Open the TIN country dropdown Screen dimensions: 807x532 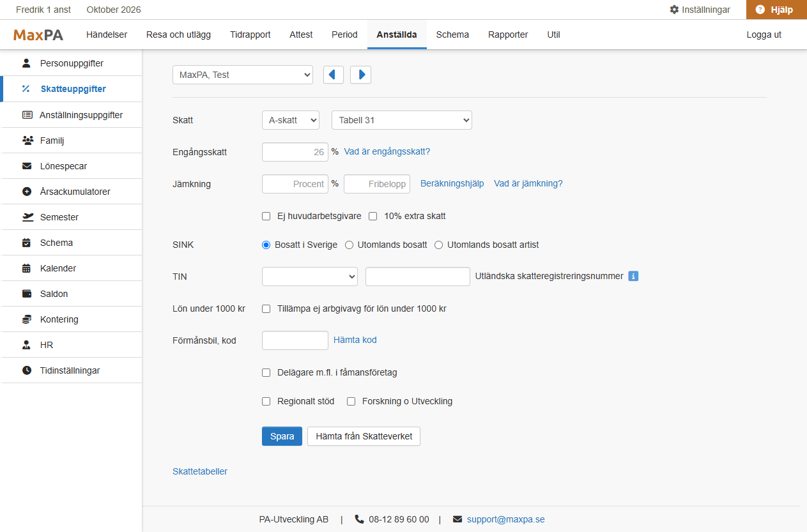click(x=310, y=277)
